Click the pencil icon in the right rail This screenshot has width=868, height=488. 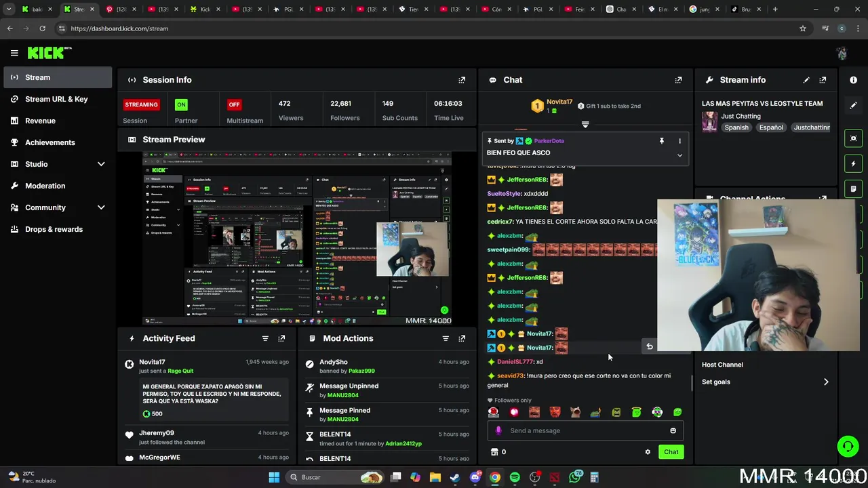(x=853, y=106)
